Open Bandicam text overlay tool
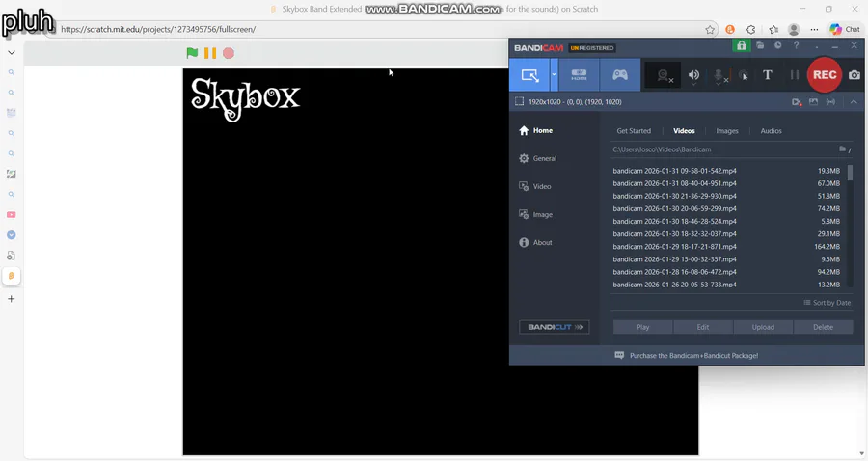Viewport: 868px width, 461px height. point(768,75)
